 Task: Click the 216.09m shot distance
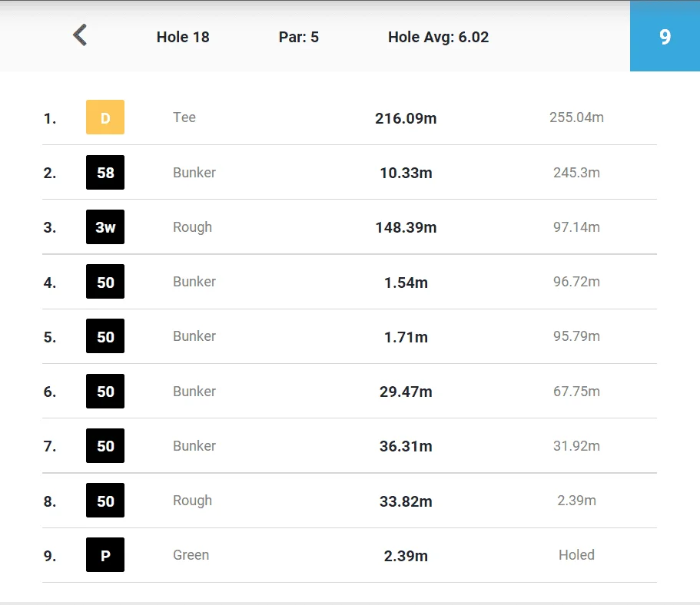point(406,118)
